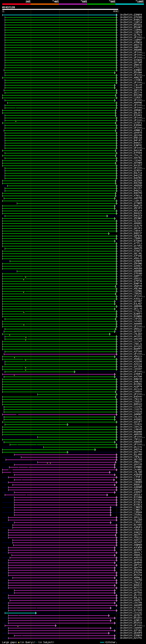Select label UniRef100_C3KJ05
This screenshot has width=146, height=644.
click(131, 85)
